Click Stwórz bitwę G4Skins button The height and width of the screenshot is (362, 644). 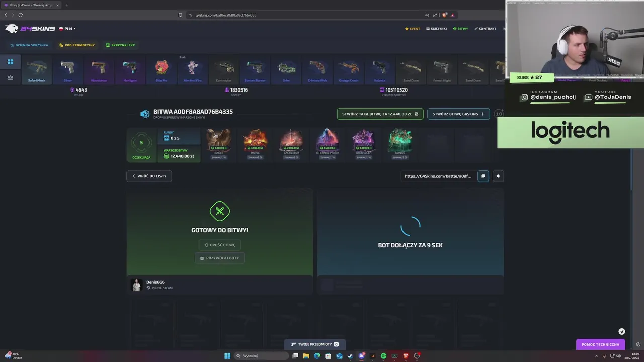pyautogui.click(x=458, y=114)
